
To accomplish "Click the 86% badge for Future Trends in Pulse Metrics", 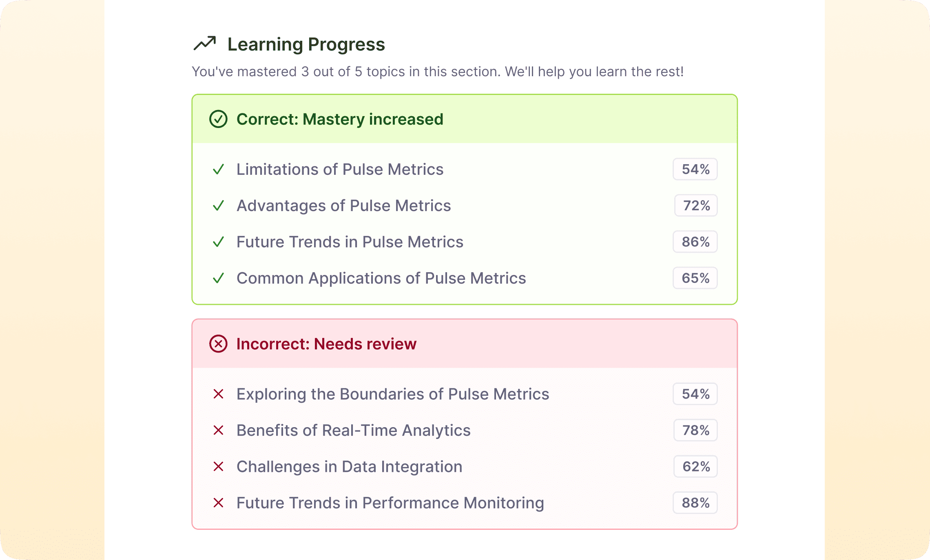I will pyautogui.click(x=695, y=242).
